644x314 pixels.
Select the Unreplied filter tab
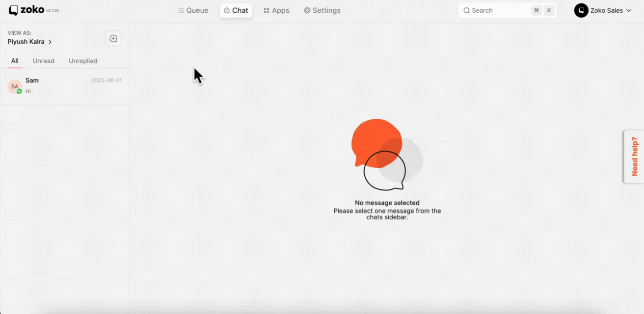(83, 61)
